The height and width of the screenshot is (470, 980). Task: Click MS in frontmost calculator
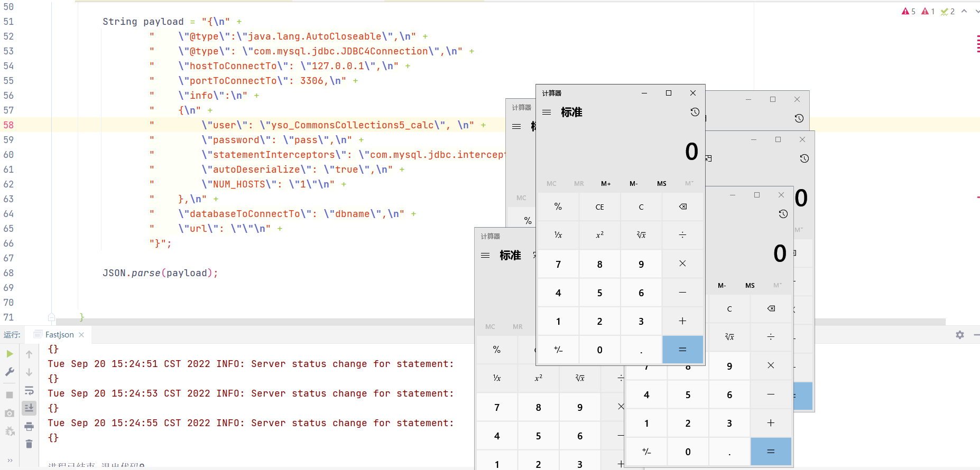tap(662, 184)
